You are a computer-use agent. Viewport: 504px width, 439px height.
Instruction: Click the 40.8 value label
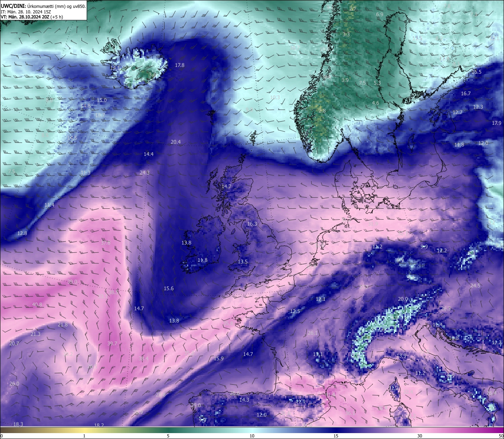(37, 304)
